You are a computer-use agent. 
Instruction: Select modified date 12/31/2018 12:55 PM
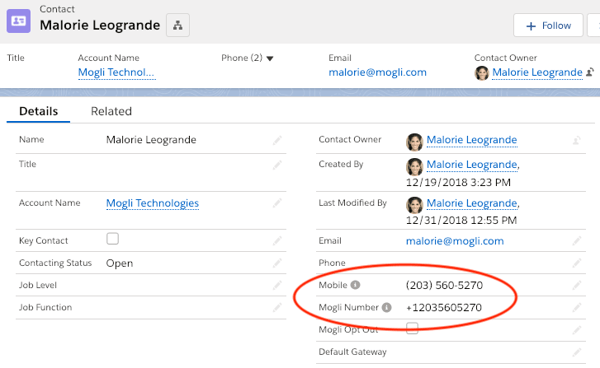(x=461, y=220)
